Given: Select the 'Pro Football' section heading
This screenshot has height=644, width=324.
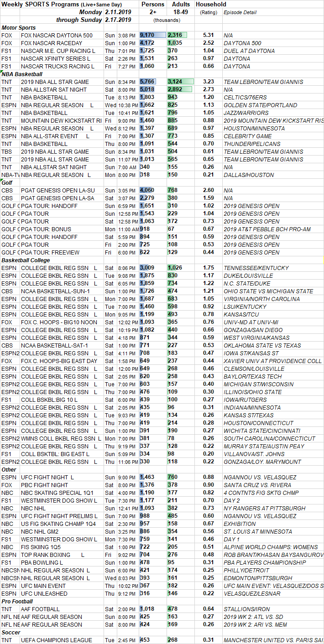Looking at the screenshot, I should (16, 601).
